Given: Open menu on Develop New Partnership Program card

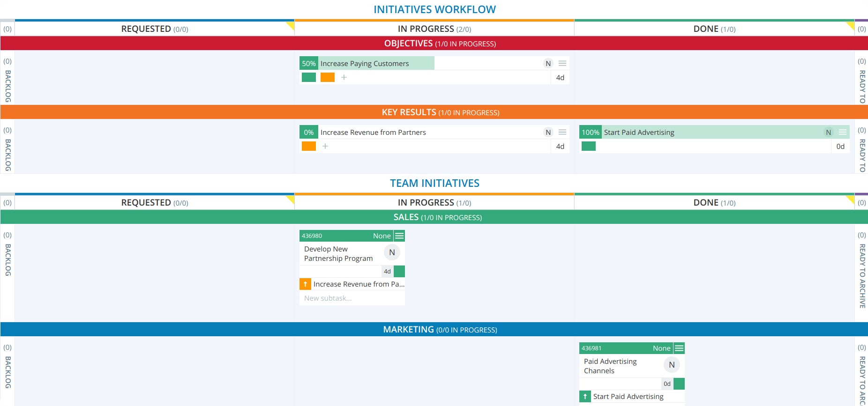Looking at the screenshot, I should click(x=399, y=236).
